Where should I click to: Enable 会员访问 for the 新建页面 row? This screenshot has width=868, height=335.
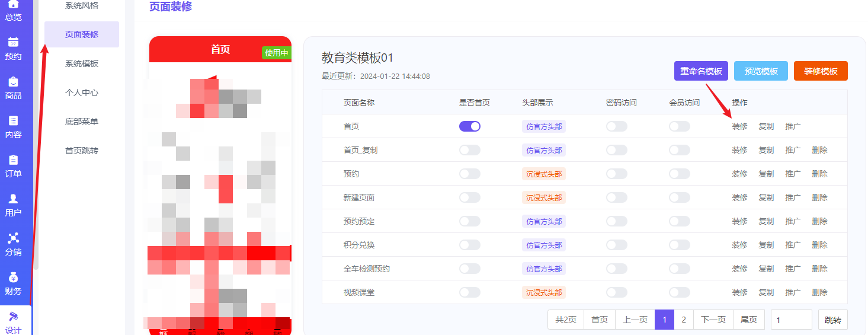pyautogui.click(x=680, y=197)
